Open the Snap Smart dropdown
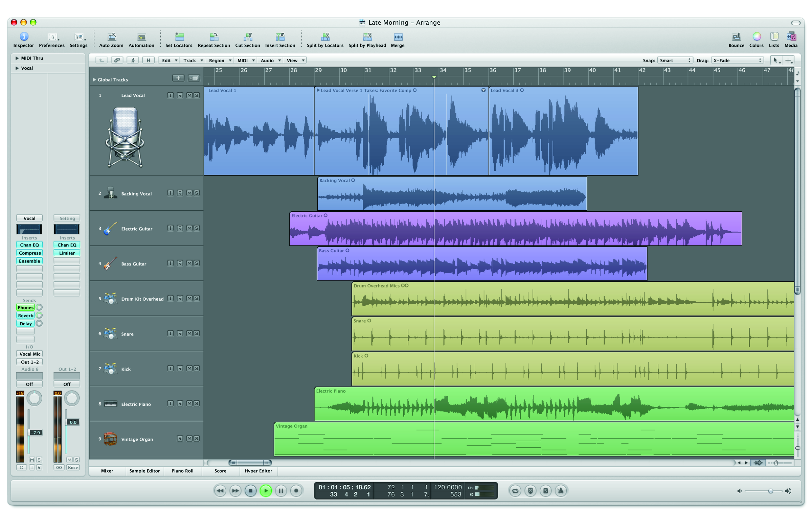 (675, 61)
